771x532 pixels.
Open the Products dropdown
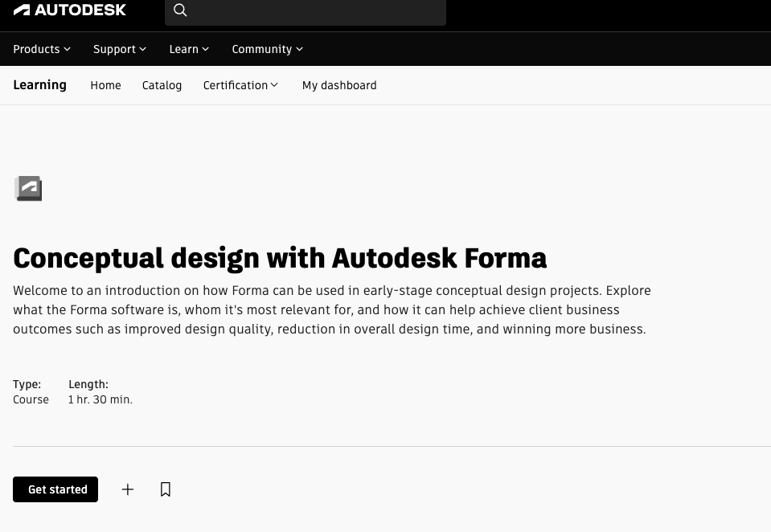pos(42,49)
